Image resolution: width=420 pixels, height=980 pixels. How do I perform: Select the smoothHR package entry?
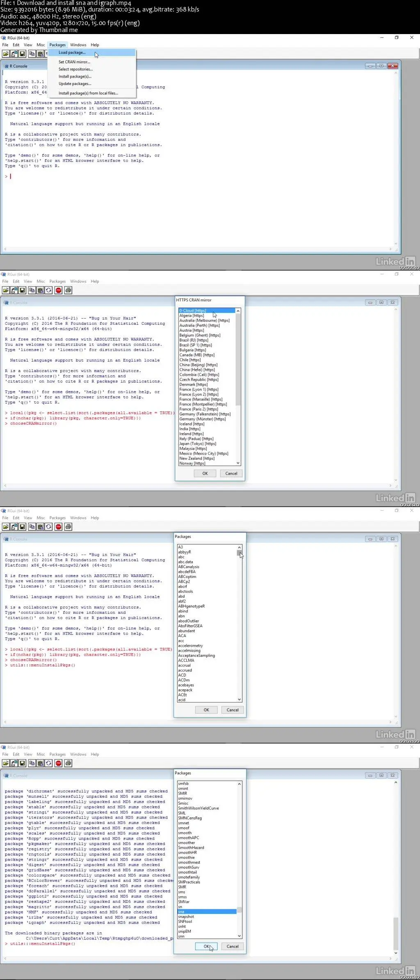pyautogui.click(x=207, y=853)
